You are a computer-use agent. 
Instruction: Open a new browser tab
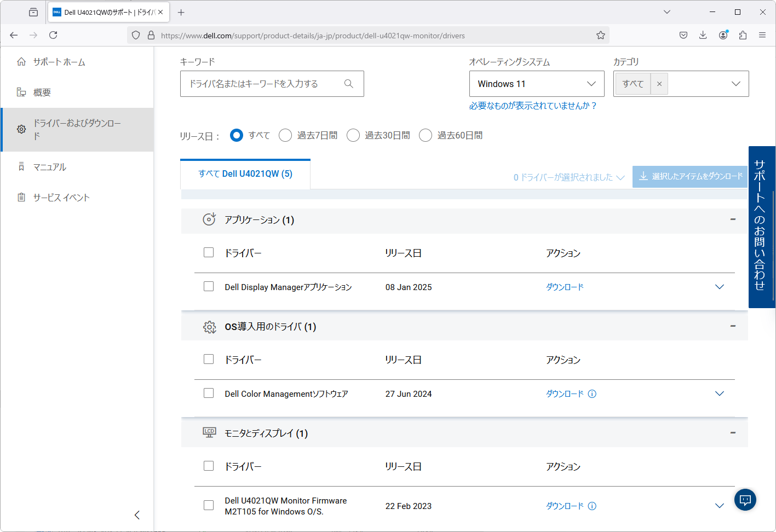(x=181, y=12)
